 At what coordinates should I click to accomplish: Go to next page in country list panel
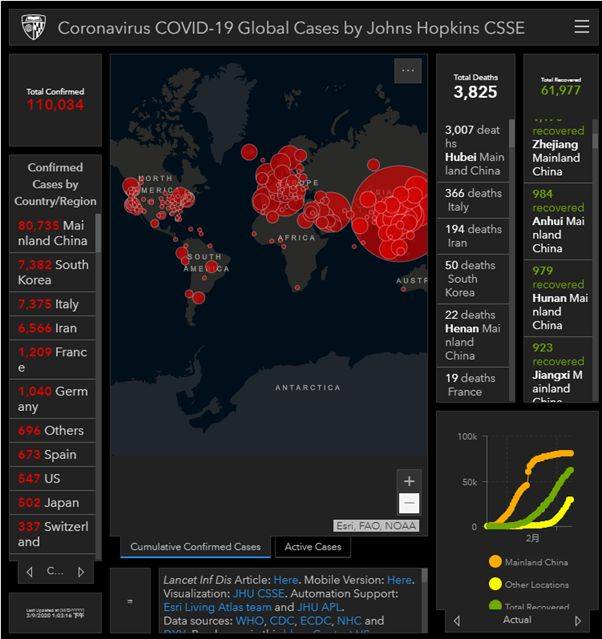coord(81,572)
